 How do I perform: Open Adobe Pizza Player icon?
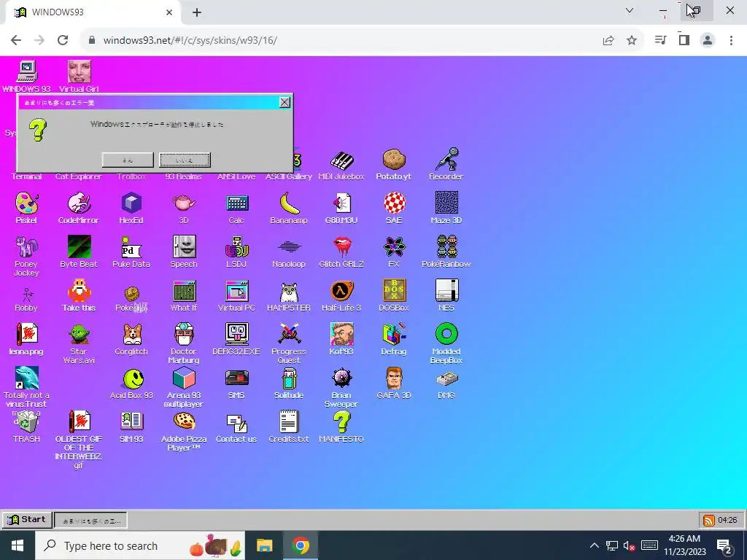(184, 422)
